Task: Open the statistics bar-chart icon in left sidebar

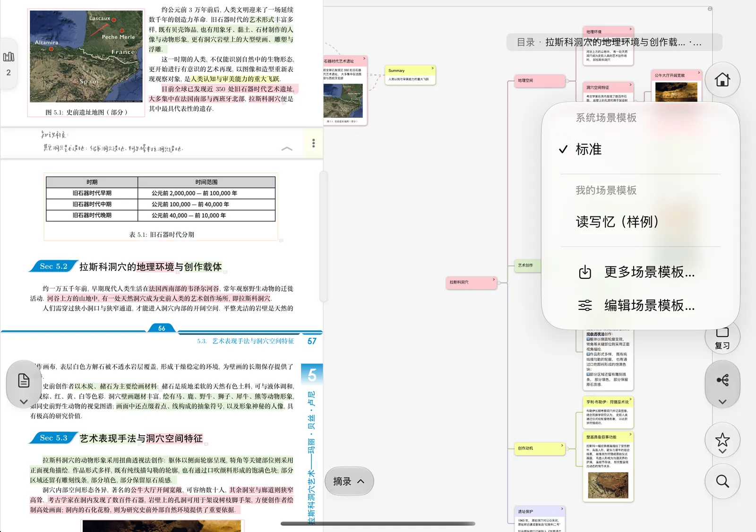Action: [9, 57]
